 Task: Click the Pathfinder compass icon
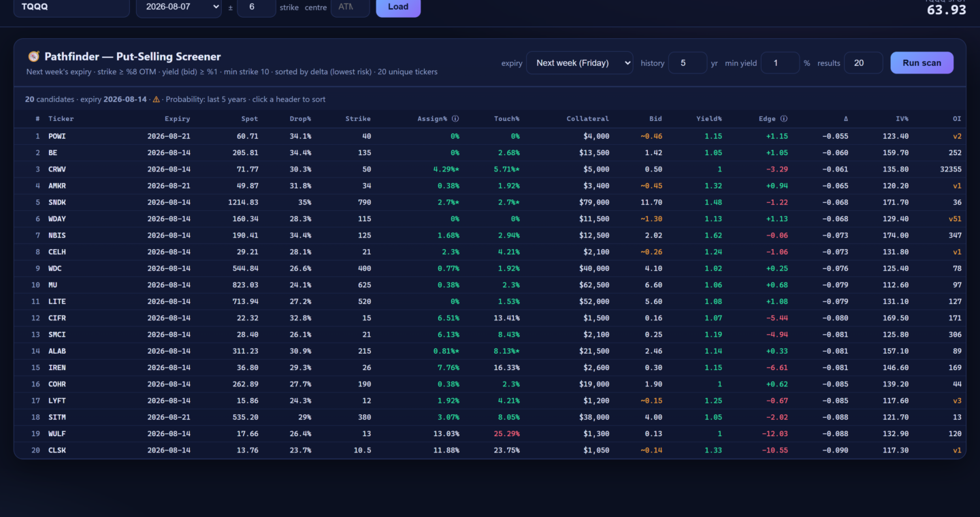33,56
